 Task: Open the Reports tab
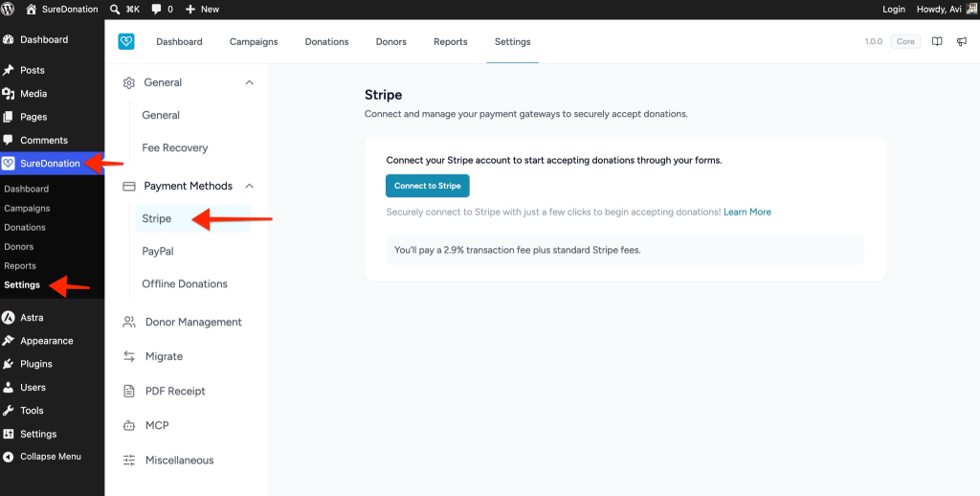point(451,42)
